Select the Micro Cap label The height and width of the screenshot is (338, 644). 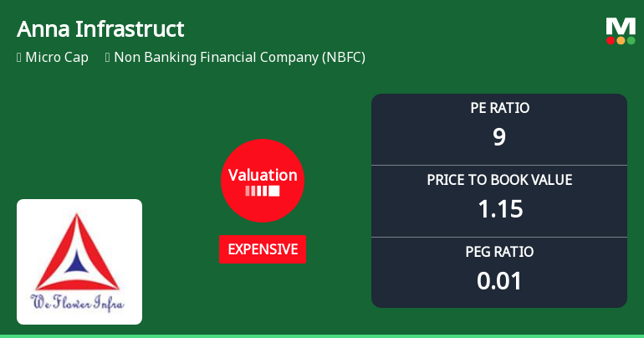pyautogui.click(x=57, y=58)
